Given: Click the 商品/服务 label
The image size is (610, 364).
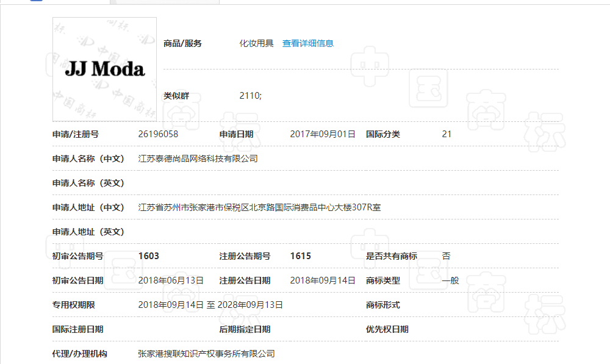Looking at the screenshot, I should [182, 43].
